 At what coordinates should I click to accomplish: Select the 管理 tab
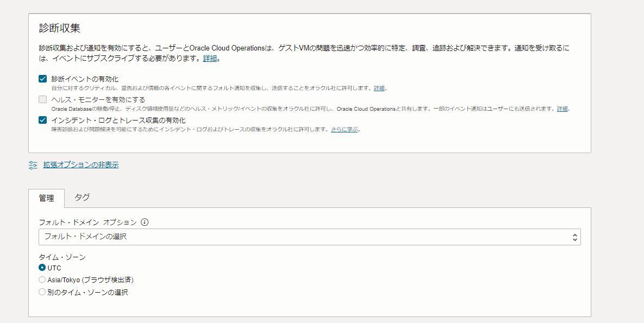[46, 198]
